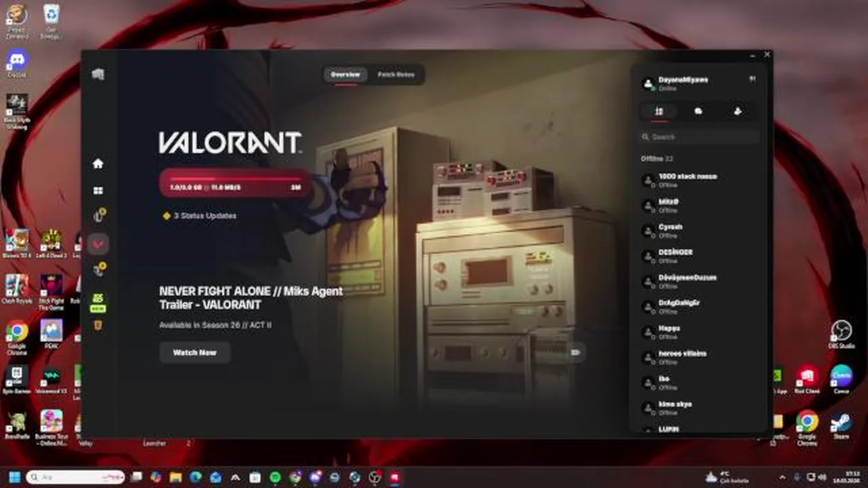Screen dimensions: 868x488
Task: Open Riot Client taskbar icon
Action: pos(395,478)
